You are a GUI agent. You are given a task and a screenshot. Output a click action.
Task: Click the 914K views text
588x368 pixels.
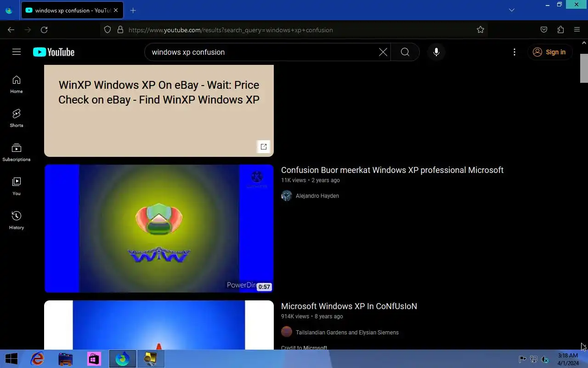295,316
